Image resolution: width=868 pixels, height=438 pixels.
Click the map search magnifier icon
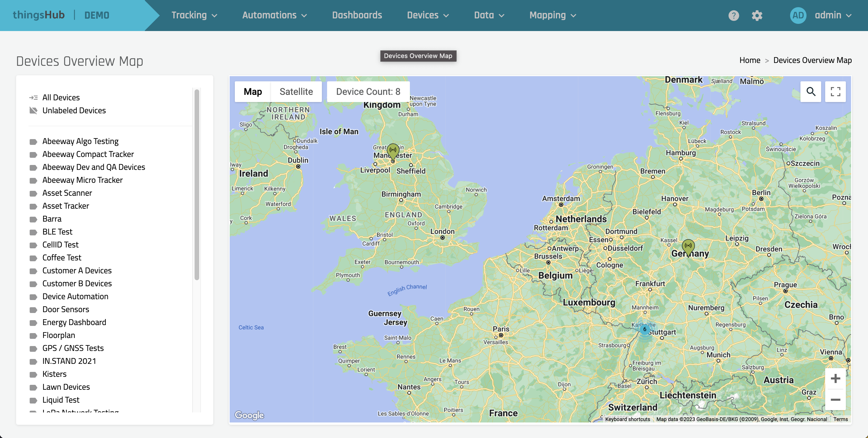click(x=811, y=92)
